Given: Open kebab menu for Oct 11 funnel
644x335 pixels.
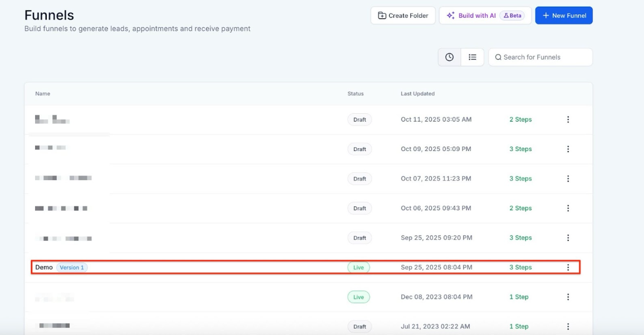Looking at the screenshot, I should [568, 119].
